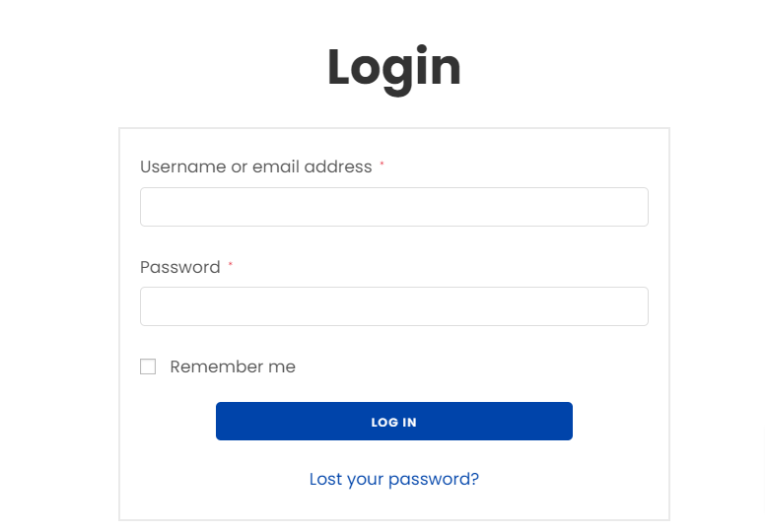Focus the Password input box

(393, 306)
